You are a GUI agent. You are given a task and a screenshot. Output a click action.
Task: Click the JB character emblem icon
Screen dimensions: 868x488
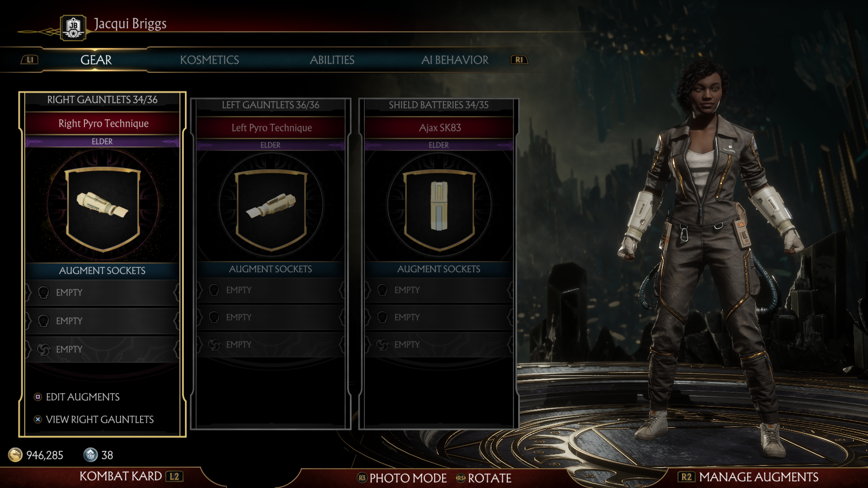click(73, 28)
